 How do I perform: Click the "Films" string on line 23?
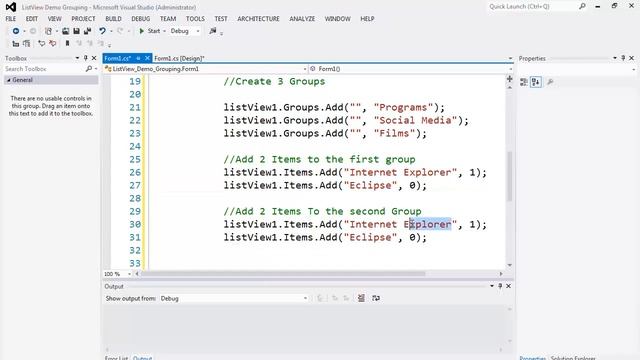[394, 133]
